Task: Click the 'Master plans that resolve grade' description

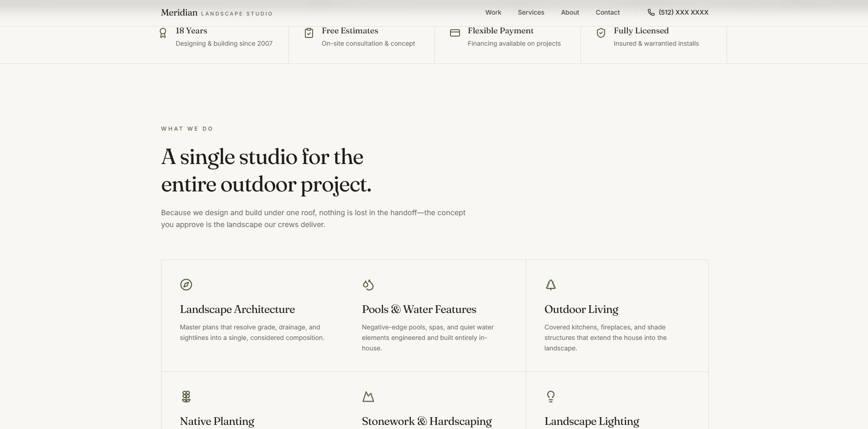Action: pos(252,333)
